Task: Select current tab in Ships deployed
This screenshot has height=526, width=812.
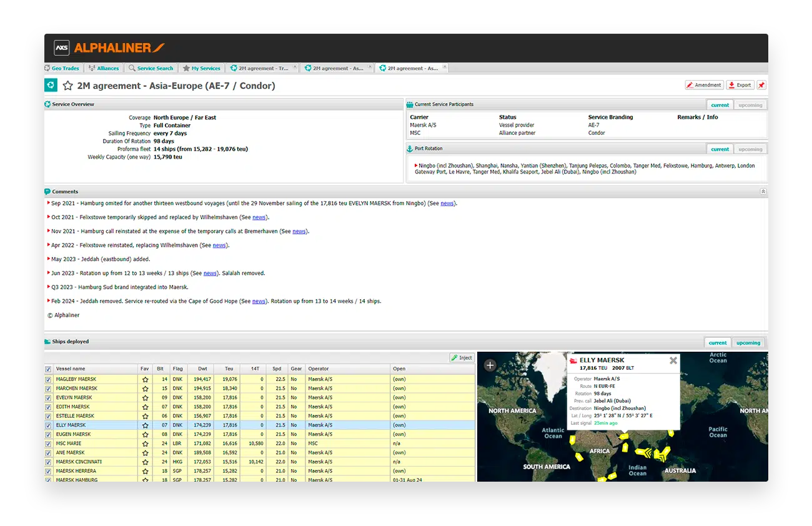Action: click(718, 342)
